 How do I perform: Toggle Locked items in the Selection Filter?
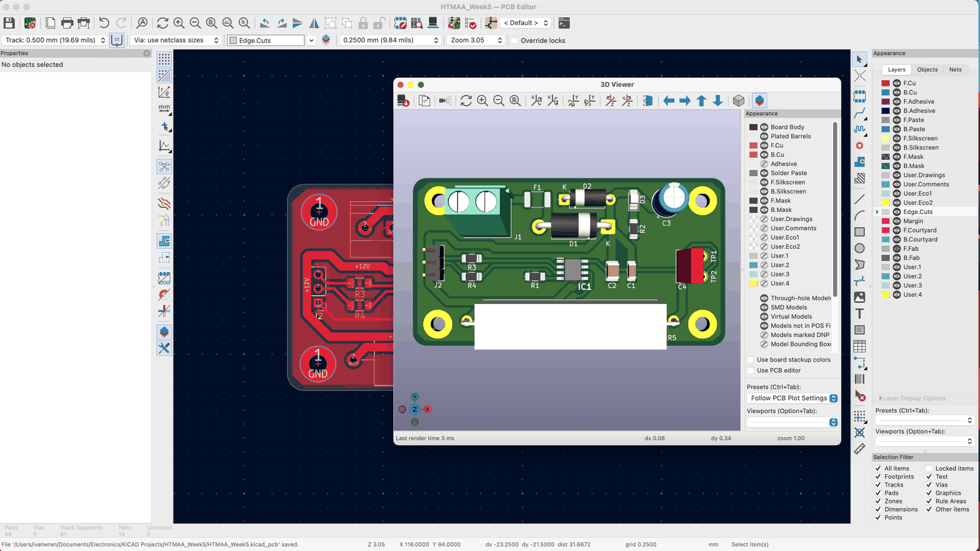point(929,468)
